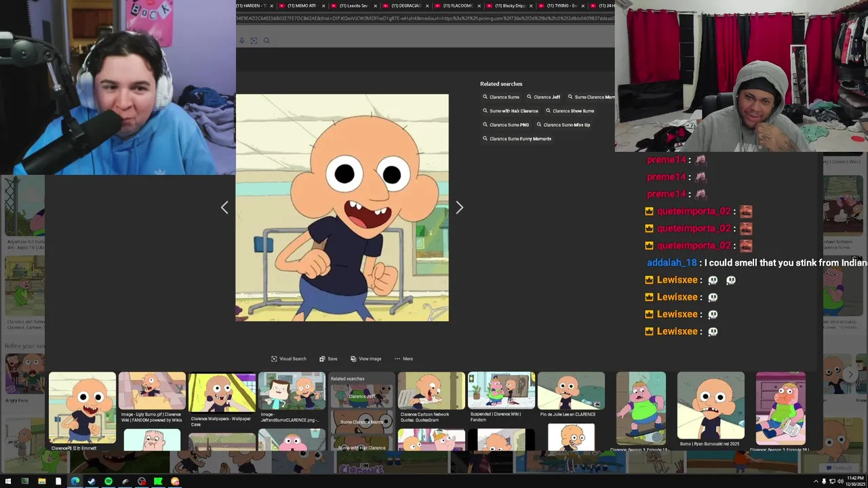This screenshot has height=488, width=868.
Task: Open Visual Search for the image
Action: tap(288, 359)
